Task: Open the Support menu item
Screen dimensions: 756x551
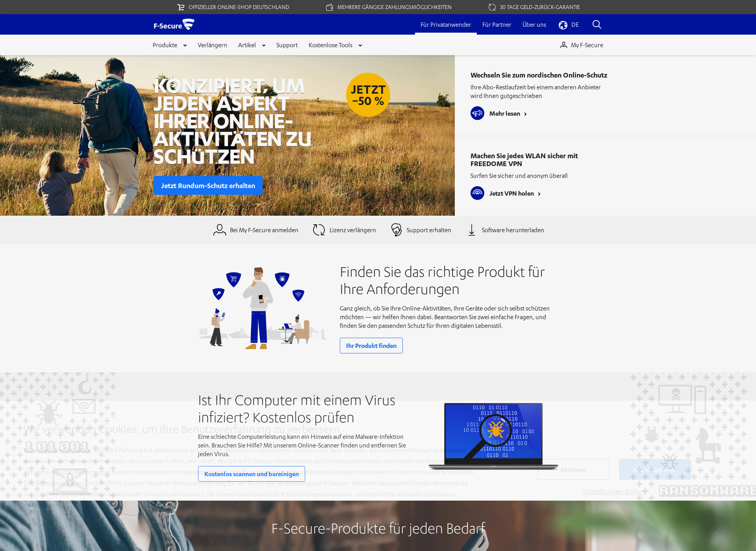Action: coord(287,45)
